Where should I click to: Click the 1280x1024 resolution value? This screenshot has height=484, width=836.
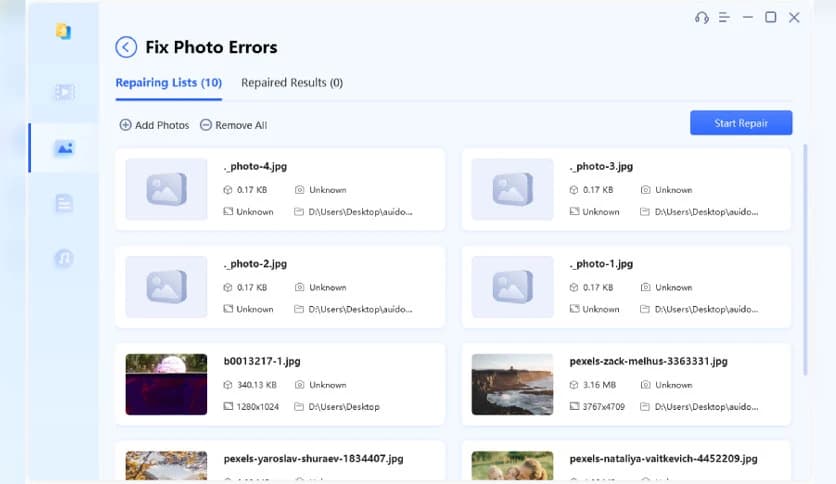[x=258, y=407]
